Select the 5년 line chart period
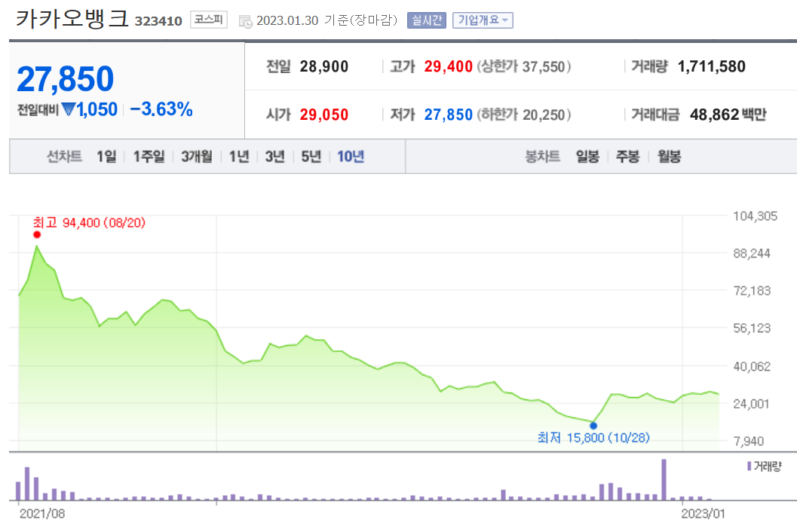 (x=311, y=157)
